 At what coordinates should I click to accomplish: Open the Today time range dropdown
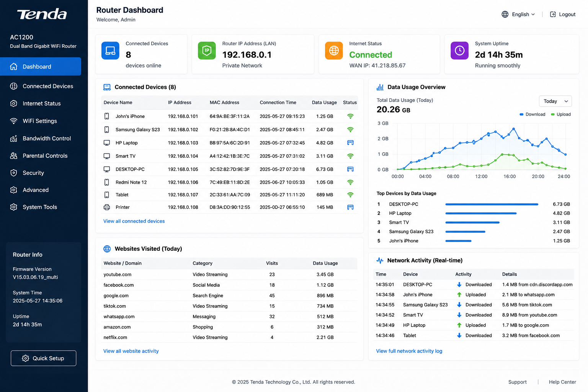click(555, 101)
